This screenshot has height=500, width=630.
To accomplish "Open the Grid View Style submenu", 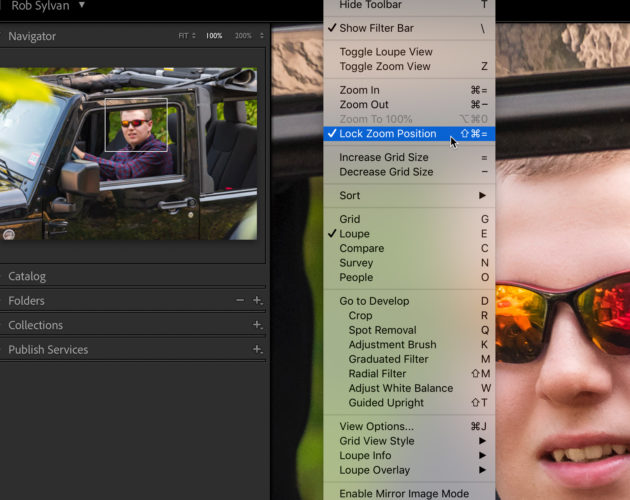I will point(409,441).
